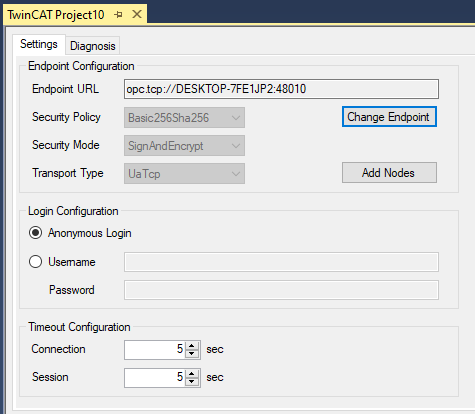Switch to the Diagnosis tab
This screenshot has height=414, width=475.
click(x=93, y=46)
